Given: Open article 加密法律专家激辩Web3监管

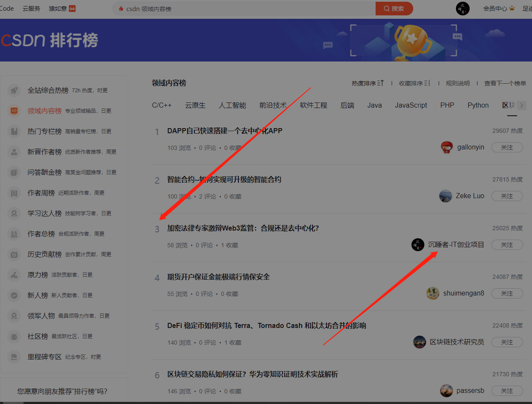Looking at the screenshot, I should tap(243, 228).
